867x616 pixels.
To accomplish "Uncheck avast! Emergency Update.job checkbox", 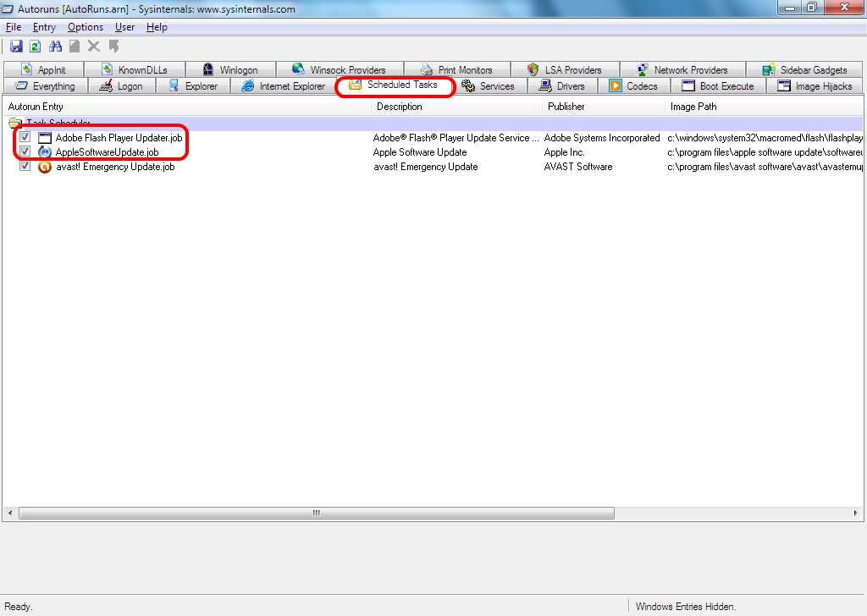I will point(25,166).
